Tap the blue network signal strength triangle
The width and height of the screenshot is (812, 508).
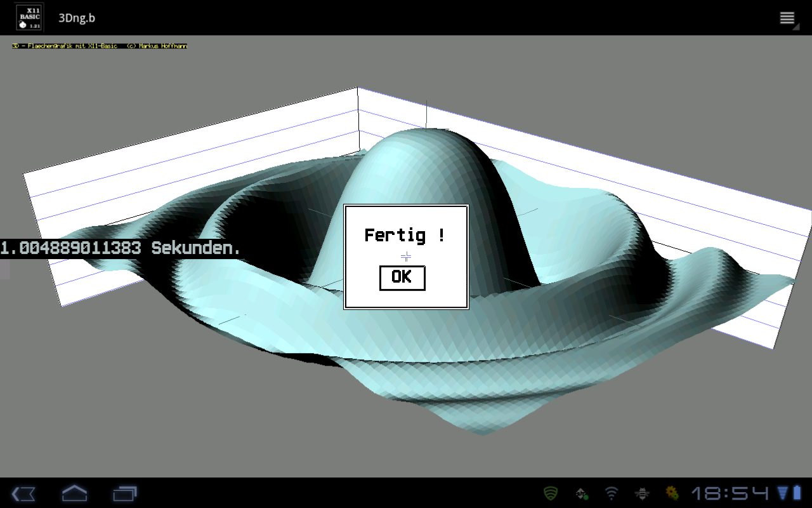tap(782, 493)
